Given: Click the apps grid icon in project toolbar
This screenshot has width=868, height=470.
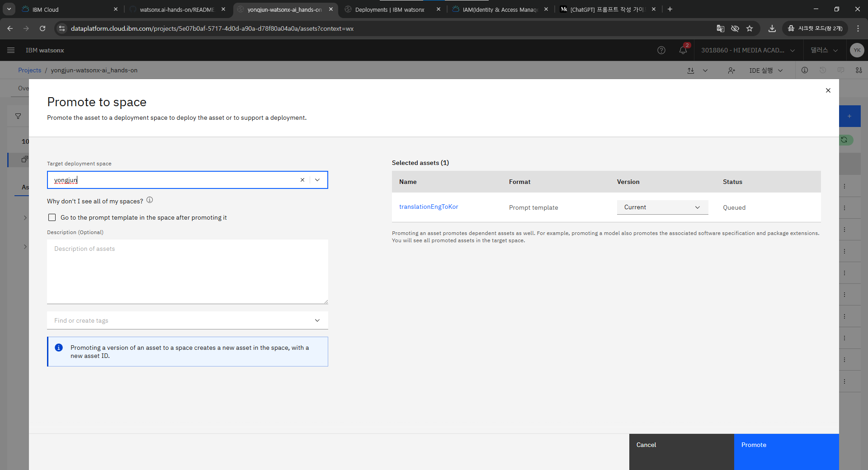Looking at the screenshot, I should (859, 70).
